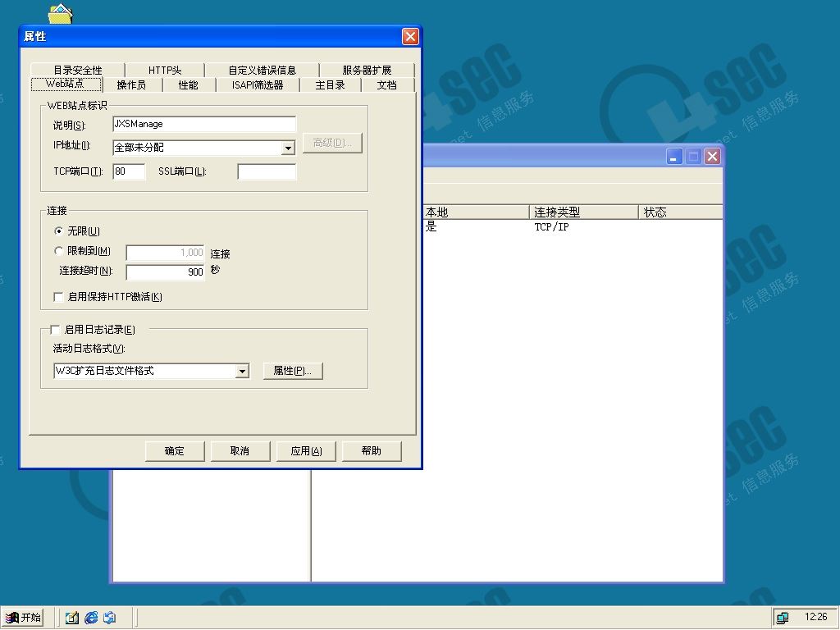Click the 帮助 button
This screenshot has height=630, width=840.
pyautogui.click(x=372, y=451)
